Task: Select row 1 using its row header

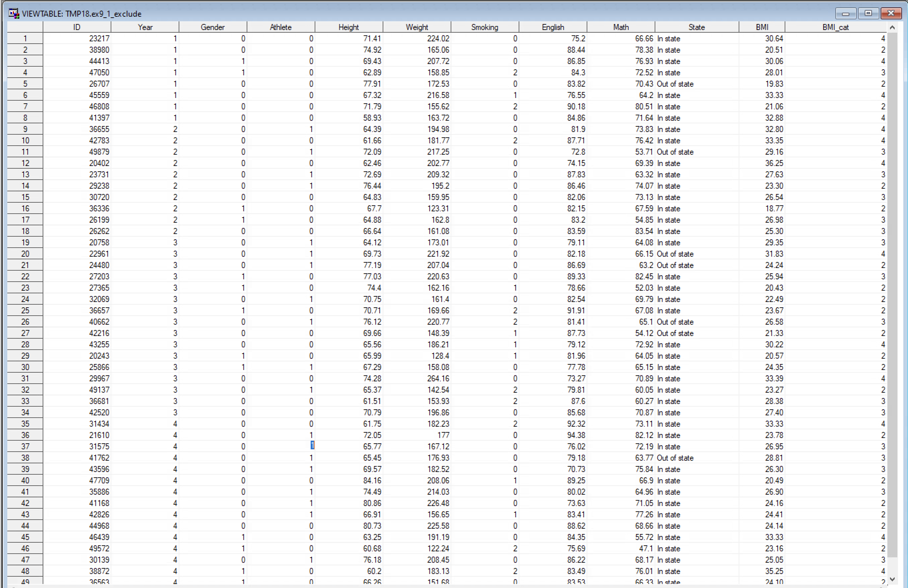Action: tap(25, 39)
